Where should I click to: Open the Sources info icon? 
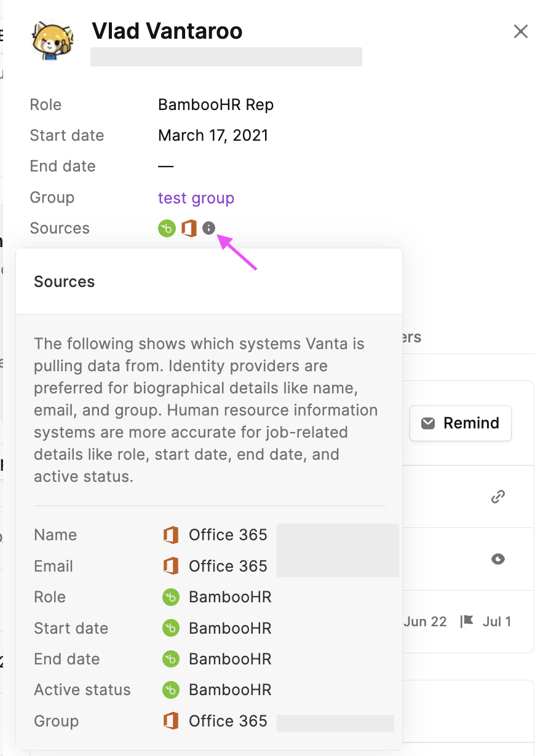(x=209, y=229)
